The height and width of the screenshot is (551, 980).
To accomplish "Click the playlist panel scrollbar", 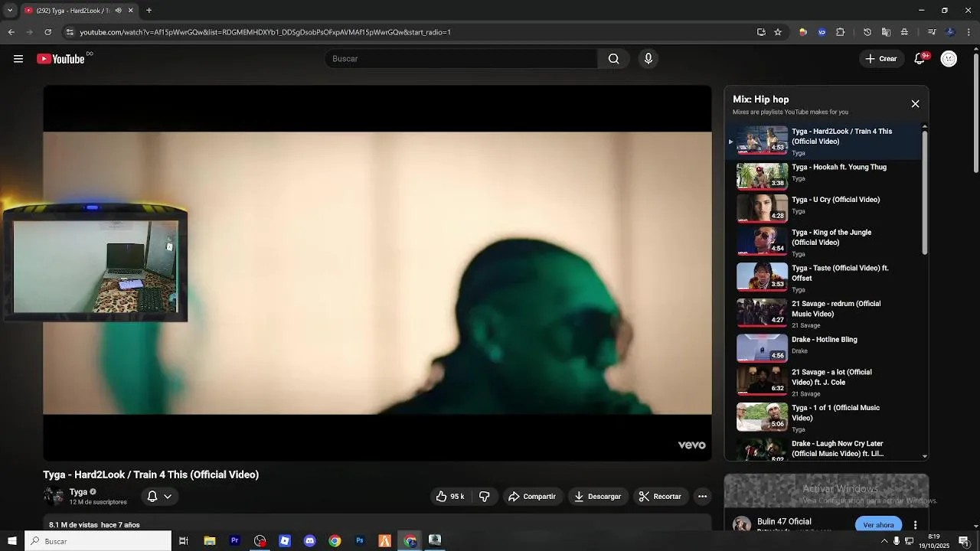I will (925, 193).
